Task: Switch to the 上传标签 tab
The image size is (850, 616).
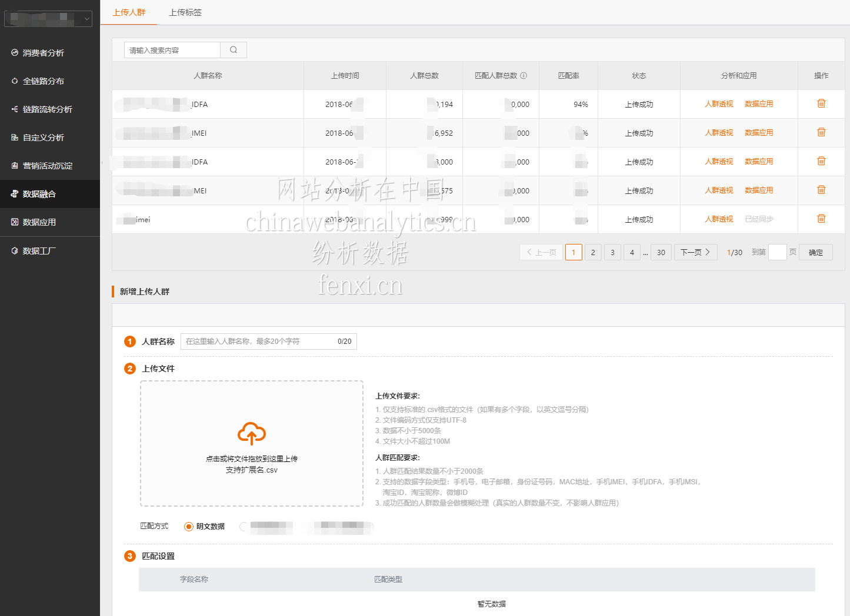Action: pos(185,12)
